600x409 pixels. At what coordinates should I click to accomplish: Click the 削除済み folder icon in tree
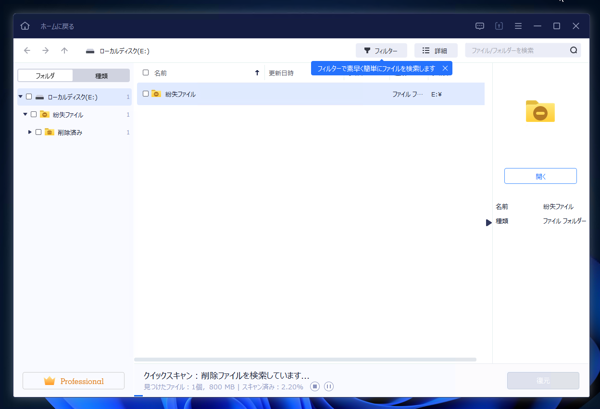click(49, 132)
